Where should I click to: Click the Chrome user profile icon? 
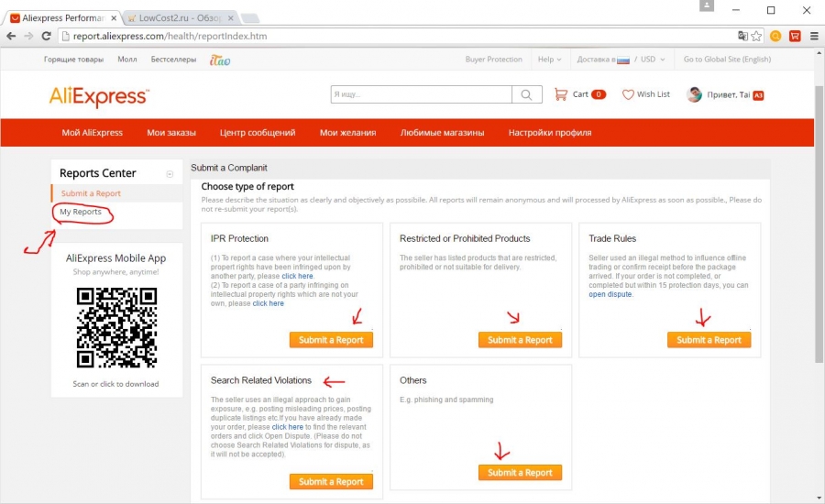707,5
